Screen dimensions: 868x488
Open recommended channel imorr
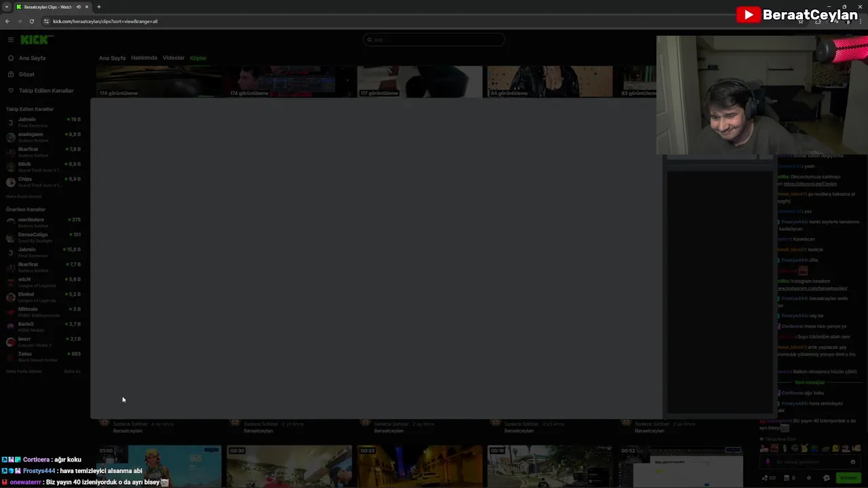pyautogui.click(x=43, y=342)
